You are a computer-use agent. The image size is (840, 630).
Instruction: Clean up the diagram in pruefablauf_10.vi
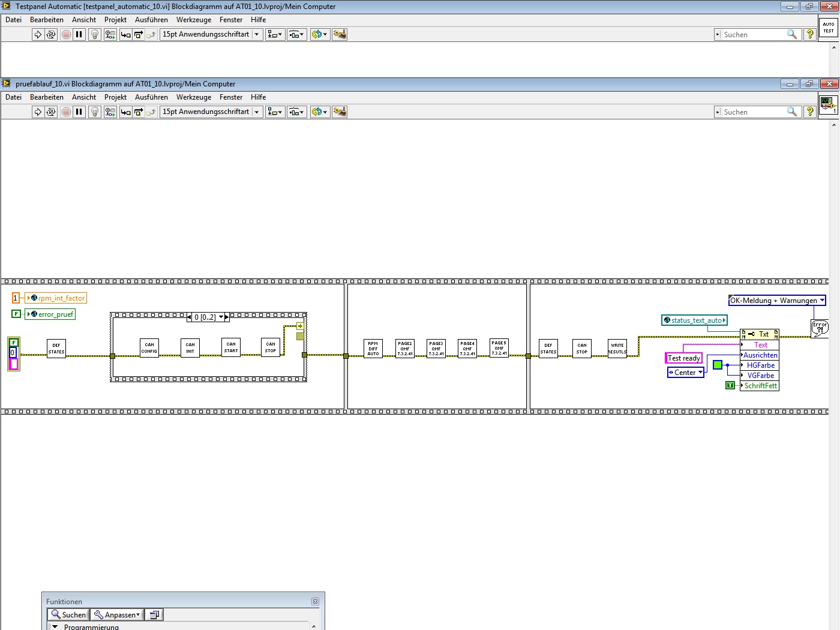(x=340, y=112)
